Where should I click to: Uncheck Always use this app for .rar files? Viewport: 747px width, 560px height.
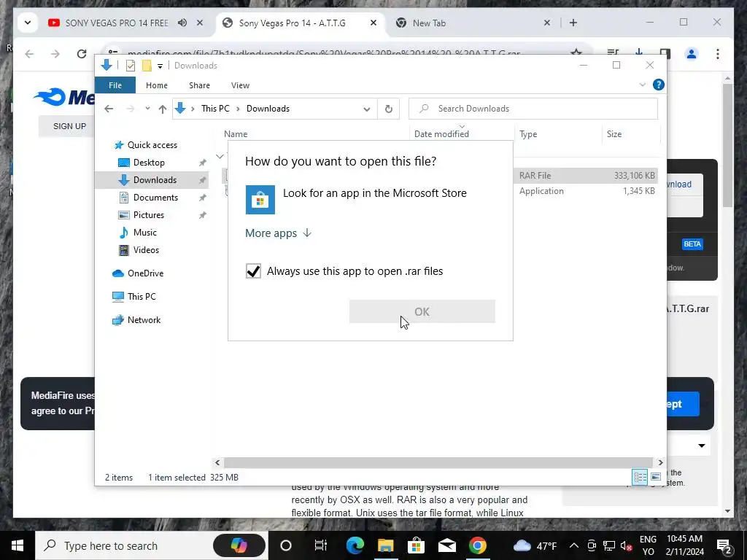coord(253,271)
